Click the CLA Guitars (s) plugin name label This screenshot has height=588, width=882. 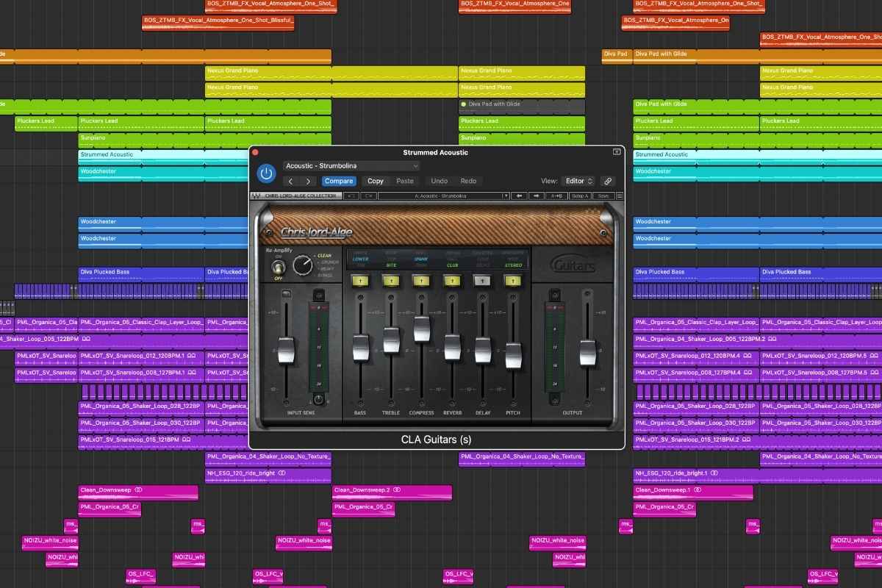(436, 440)
